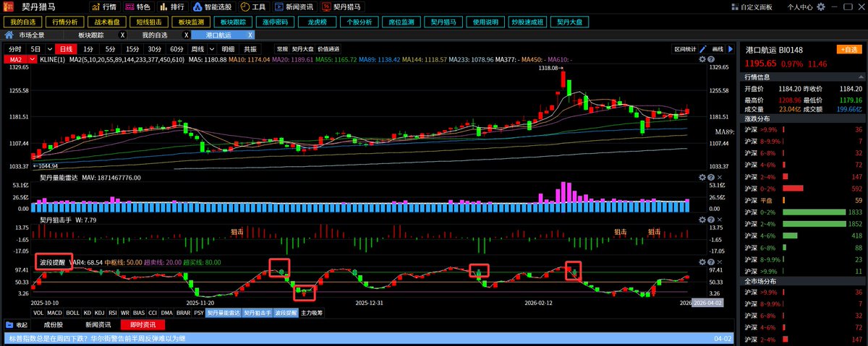This screenshot has width=868, height=346.
Task: Go to home via the house icon
Action: coord(9,35)
